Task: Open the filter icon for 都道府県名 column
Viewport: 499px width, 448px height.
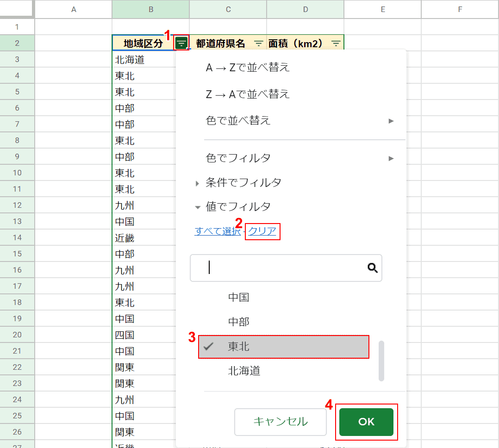Action: [258, 44]
